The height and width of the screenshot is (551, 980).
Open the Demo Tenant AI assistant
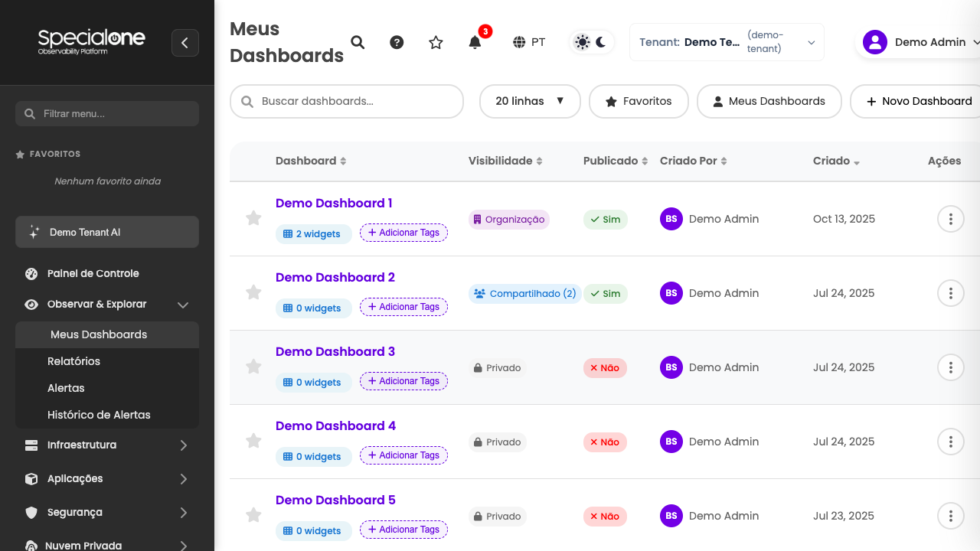coord(107,232)
